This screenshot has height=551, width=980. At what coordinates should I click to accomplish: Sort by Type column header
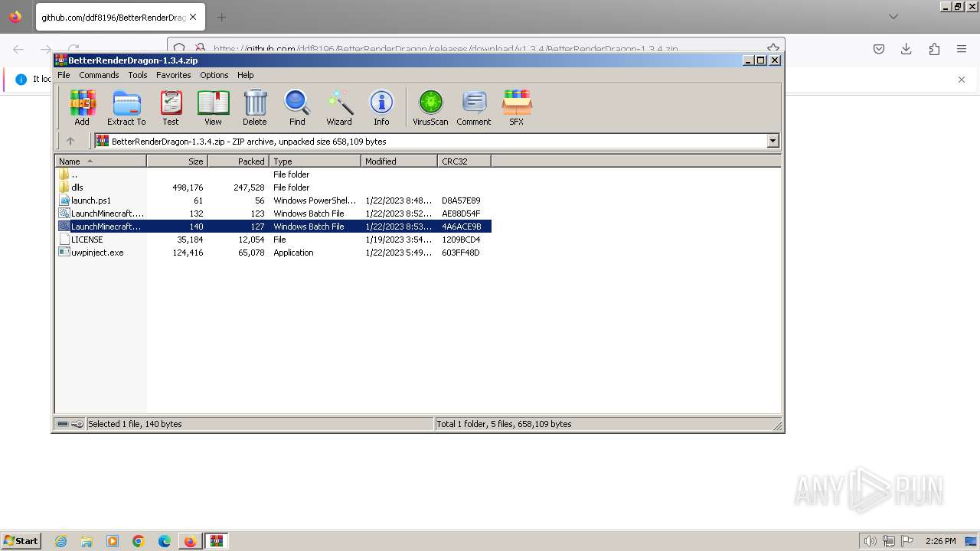[x=315, y=161]
